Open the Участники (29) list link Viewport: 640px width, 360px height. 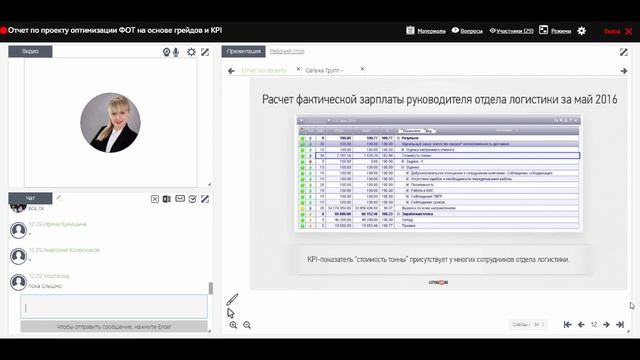(515, 31)
